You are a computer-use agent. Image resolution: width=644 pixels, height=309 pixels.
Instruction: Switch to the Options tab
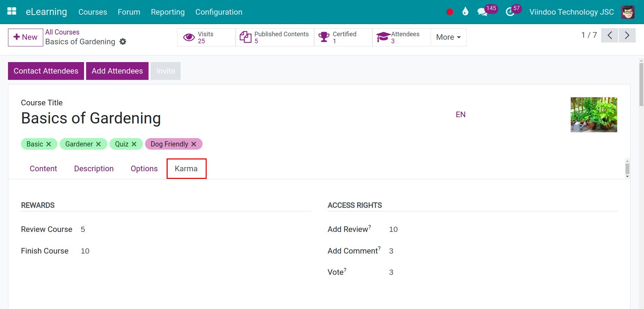(144, 169)
